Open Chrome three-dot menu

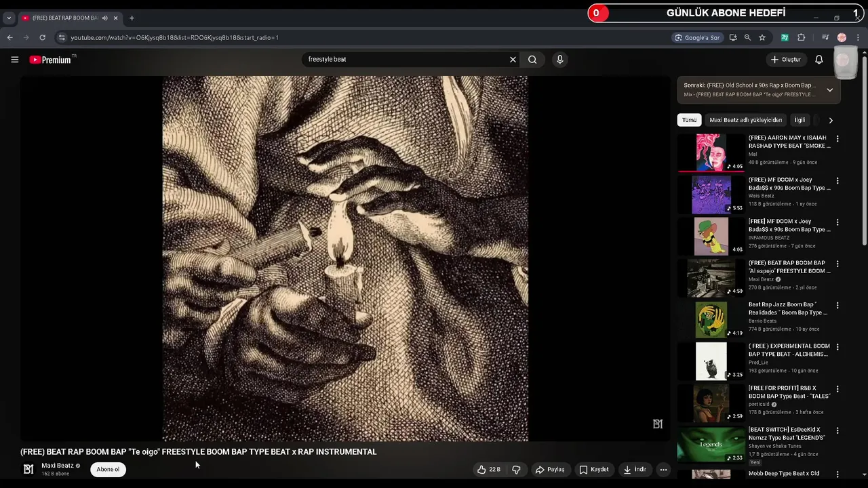point(859,37)
